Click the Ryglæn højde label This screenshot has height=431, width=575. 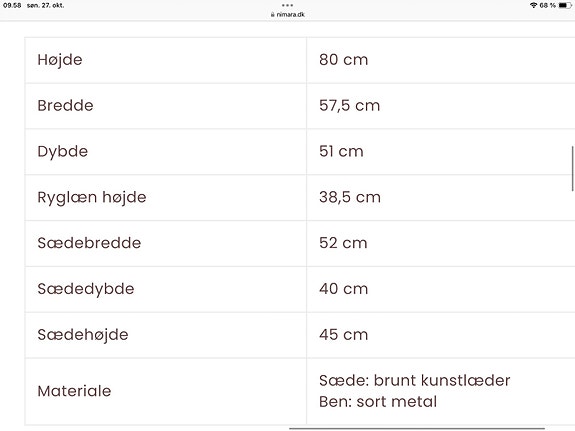[x=92, y=197]
